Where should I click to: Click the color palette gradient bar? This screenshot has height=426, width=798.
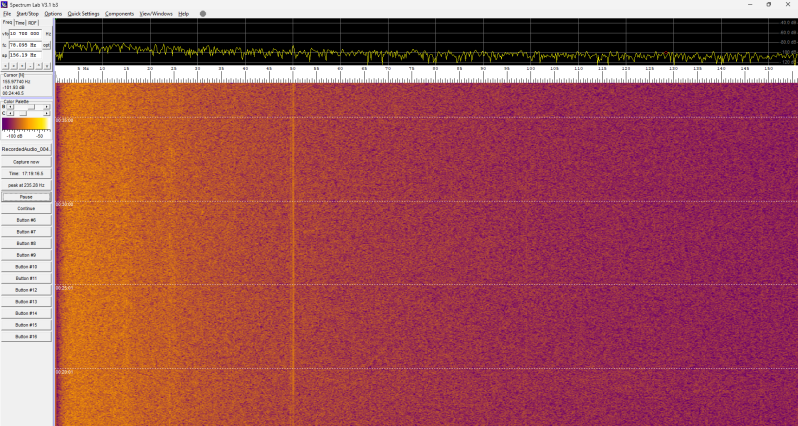pos(25,124)
